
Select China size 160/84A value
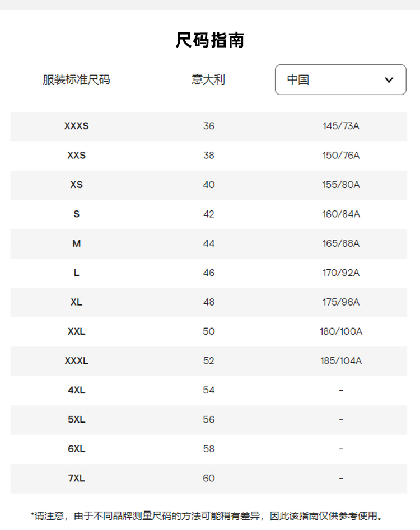(341, 214)
